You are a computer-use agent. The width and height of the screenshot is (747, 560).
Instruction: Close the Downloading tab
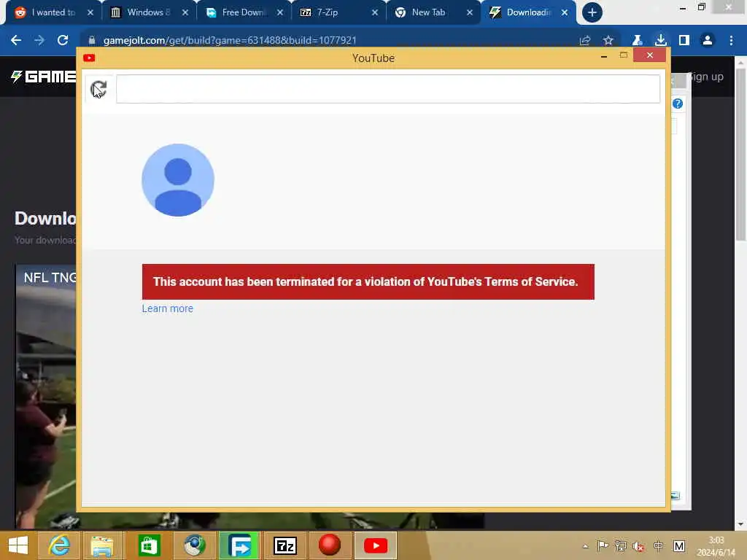coord(565,13)
